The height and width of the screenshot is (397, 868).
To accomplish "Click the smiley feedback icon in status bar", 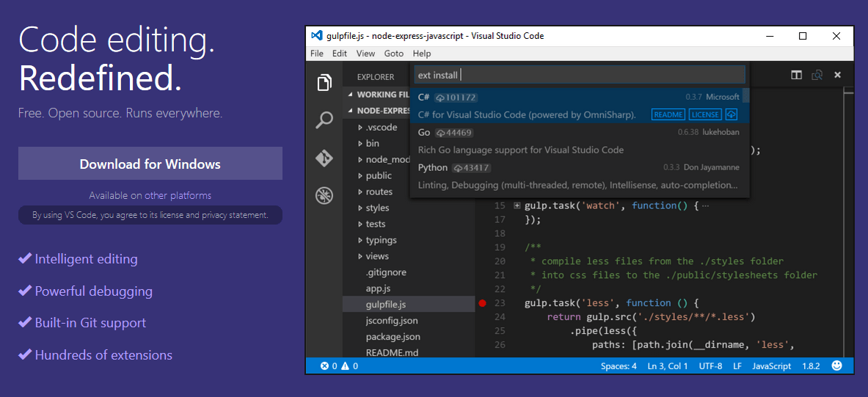I will pos(837,366).
